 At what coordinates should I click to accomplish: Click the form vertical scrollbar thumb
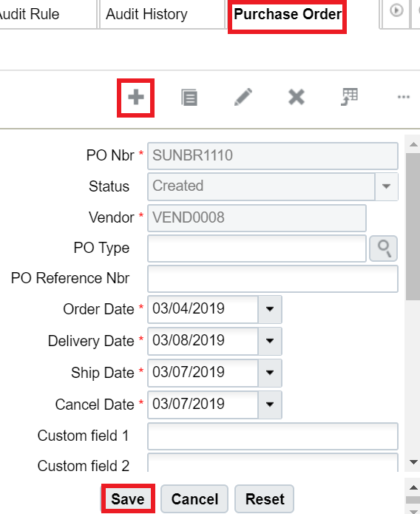(x=413, y=226)
